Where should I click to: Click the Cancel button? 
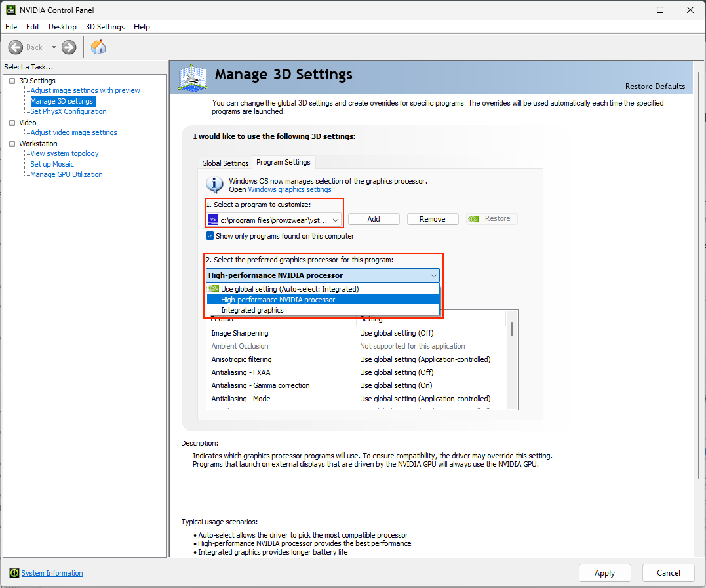point(669,573)
